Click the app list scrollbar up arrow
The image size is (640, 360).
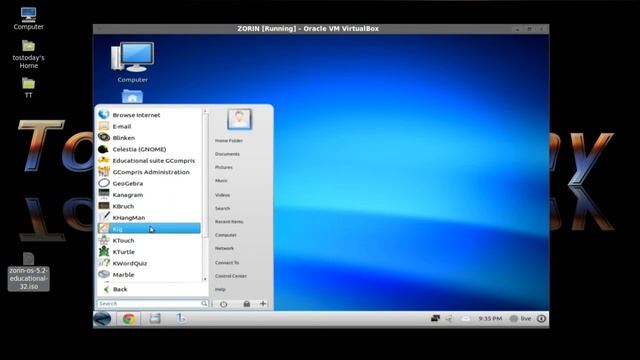[x=205, y=111]
